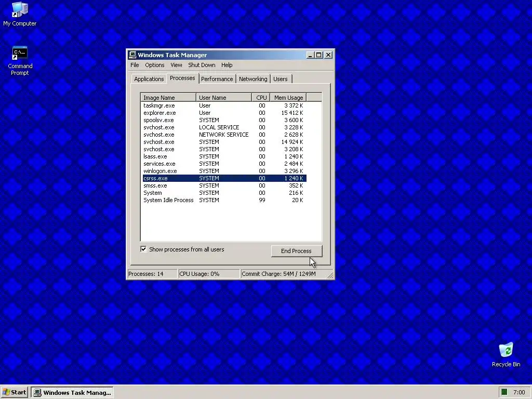This screenshot has width=532, height=399.
Task: Click the Windows Task Manager taskbar button
Action: click(72, 393)
